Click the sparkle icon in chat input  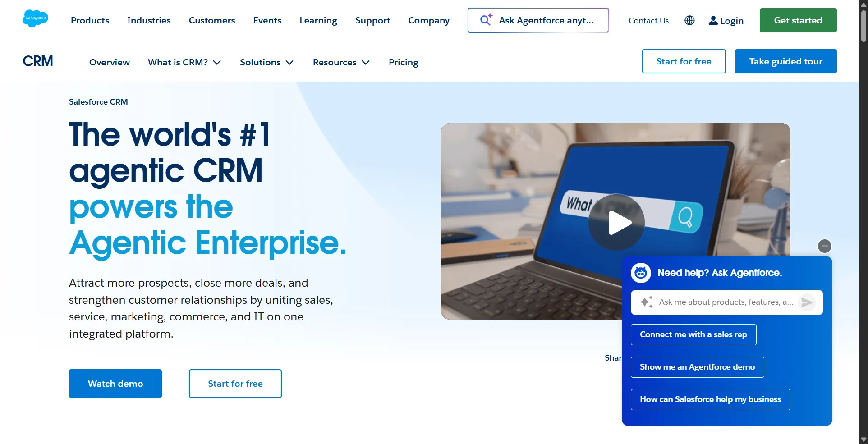coord(647,302)
